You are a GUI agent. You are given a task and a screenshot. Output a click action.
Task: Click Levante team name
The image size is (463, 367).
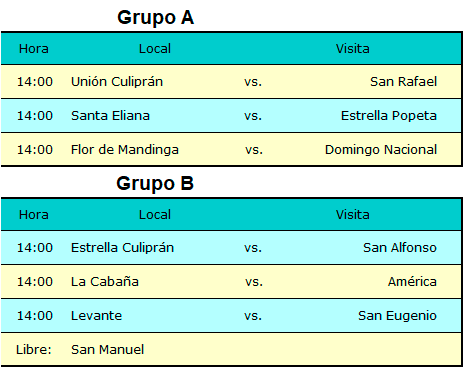pyautogui.click(x=96, y=316)
